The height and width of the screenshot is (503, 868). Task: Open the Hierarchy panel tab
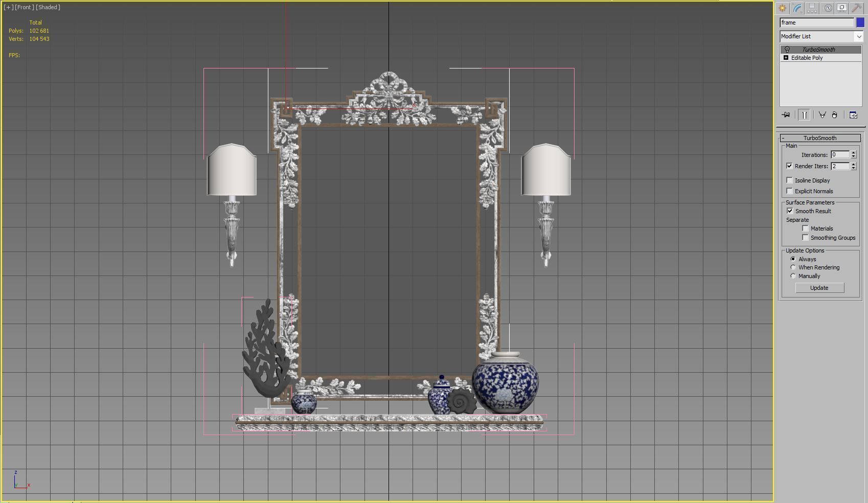click(x=812, y=8)
